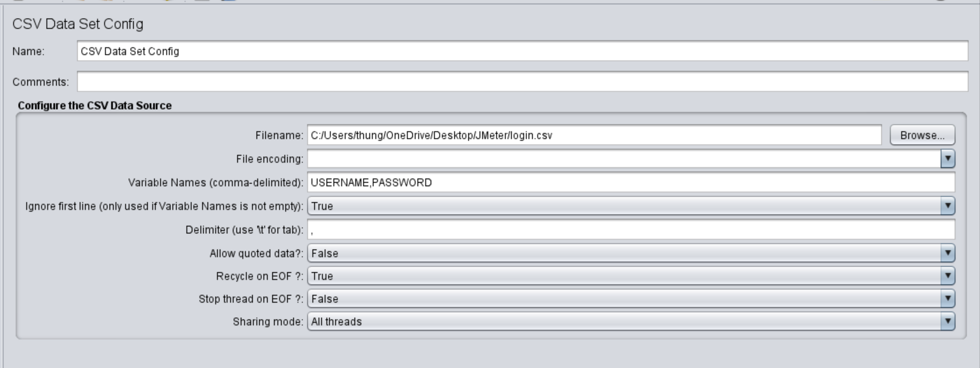Click the 'True' value for Ignore first line
980x368 pixels.
pos(323,206)
